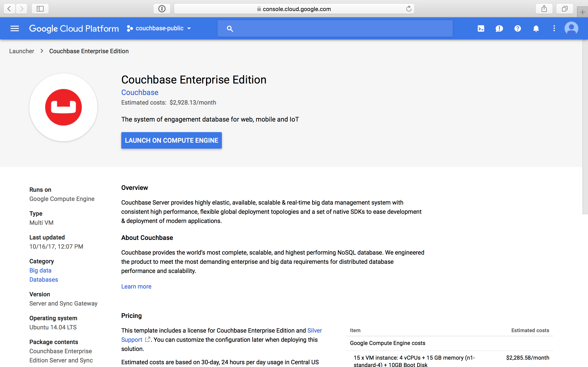Click the search magnifier in the search bar
The width and height of the screenshot is (588, 367).
click(x=230, y=28)
